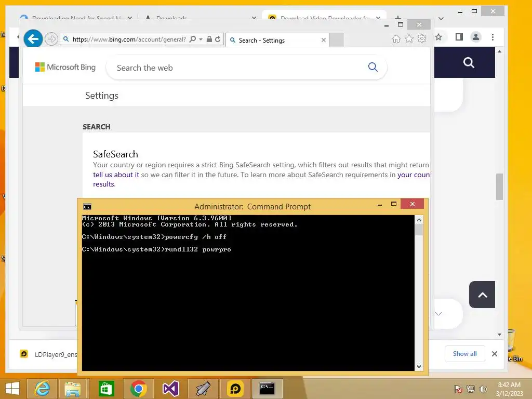The width and height of the screenshot is (532, 399).
Task: Click the IE address bar URL field
Action: 129,39
